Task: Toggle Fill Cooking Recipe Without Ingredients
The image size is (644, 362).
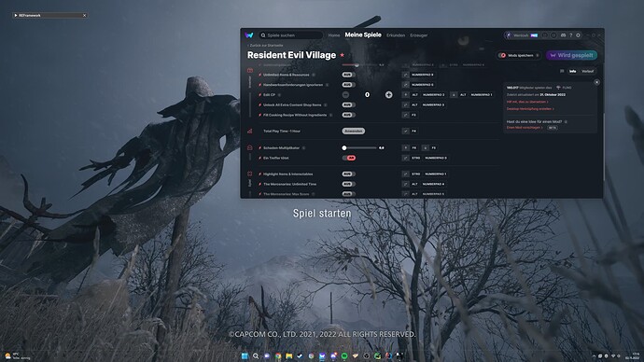Action: coord(348,115)
